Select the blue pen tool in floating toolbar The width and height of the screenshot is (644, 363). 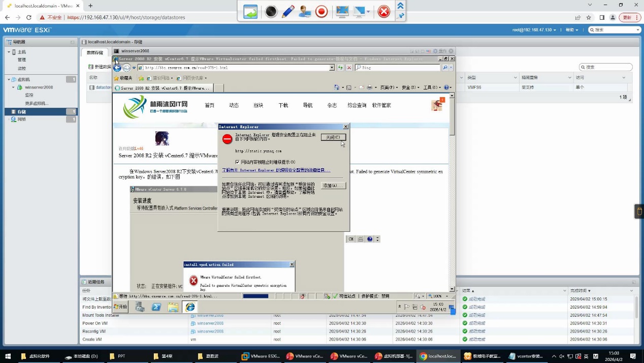point(288,11)
